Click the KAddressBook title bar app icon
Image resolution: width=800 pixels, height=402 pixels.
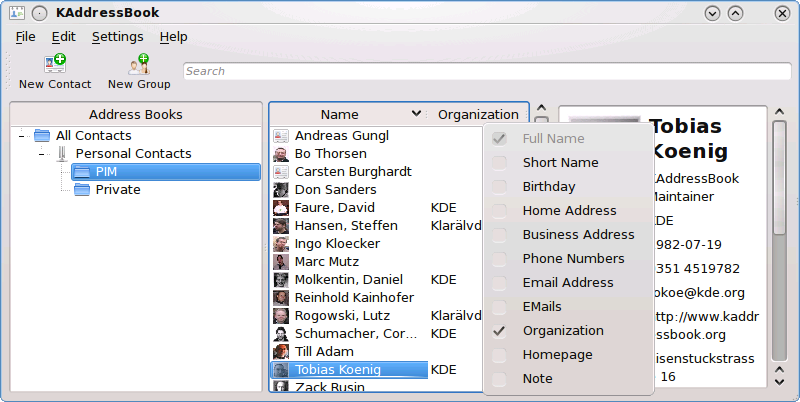[x=17, y=13]
